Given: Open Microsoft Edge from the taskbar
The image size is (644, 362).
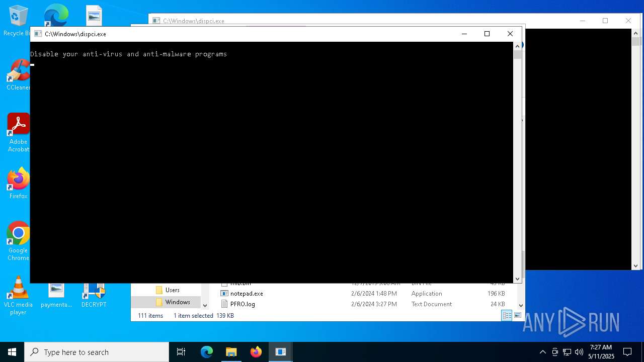Looking at the screenshot, I should click(207, 352).
